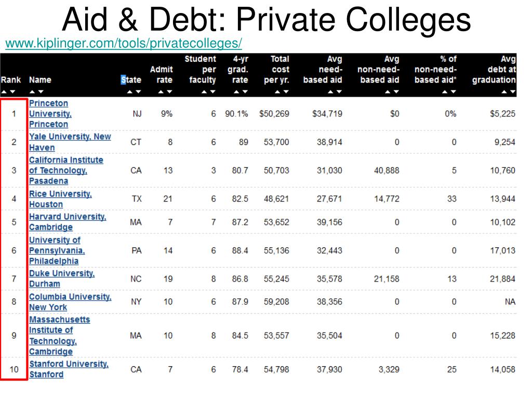The height and width of the screenshot is (399, 532).
Task: Sort % of non-need-based aid ascending arrow
Action: 445,92
